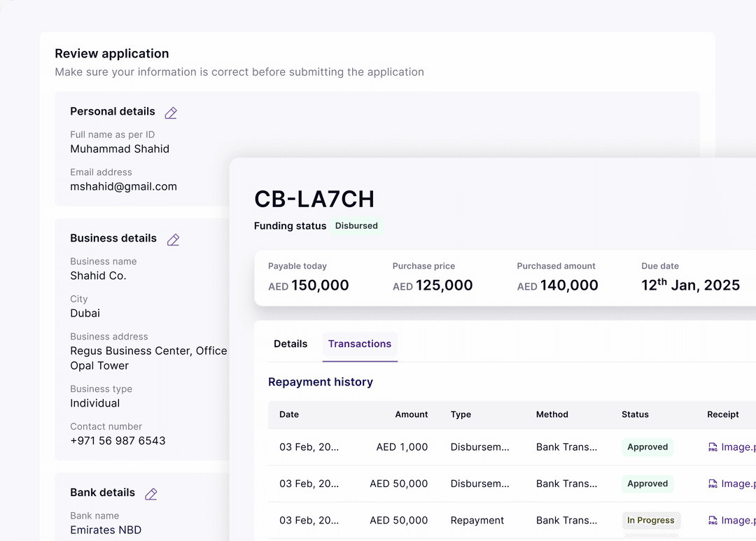Click the Receipt column header

click(722, 414)
